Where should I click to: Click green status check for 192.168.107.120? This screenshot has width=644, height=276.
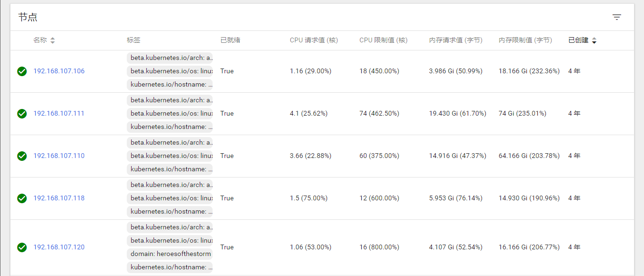point(22,247)
